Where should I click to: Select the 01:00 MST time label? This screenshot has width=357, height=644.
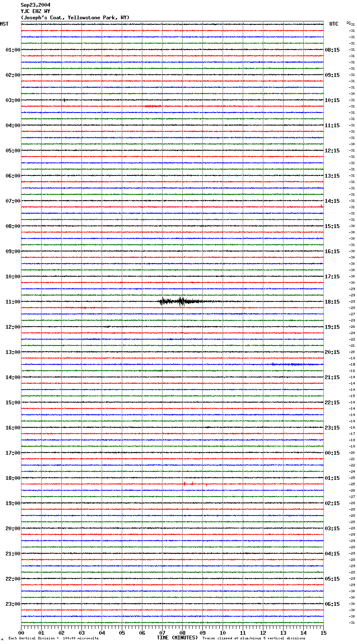(13, 50)
